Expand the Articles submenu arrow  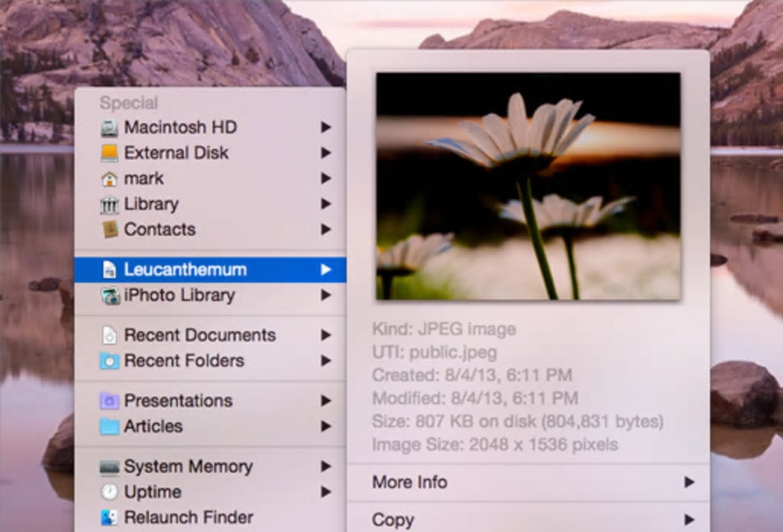[326, 426]
